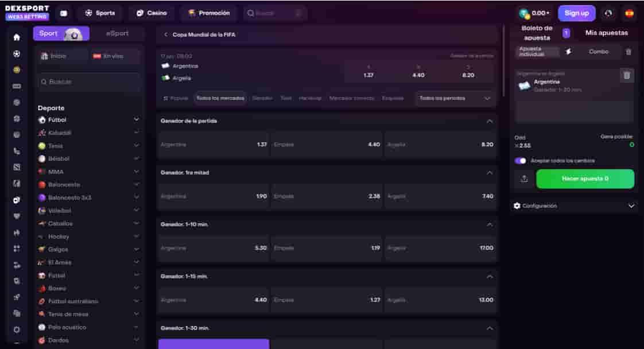Open the Inicio tab
Screen dimensions: 644x349
pyautogui.click(x=62, y=56)
